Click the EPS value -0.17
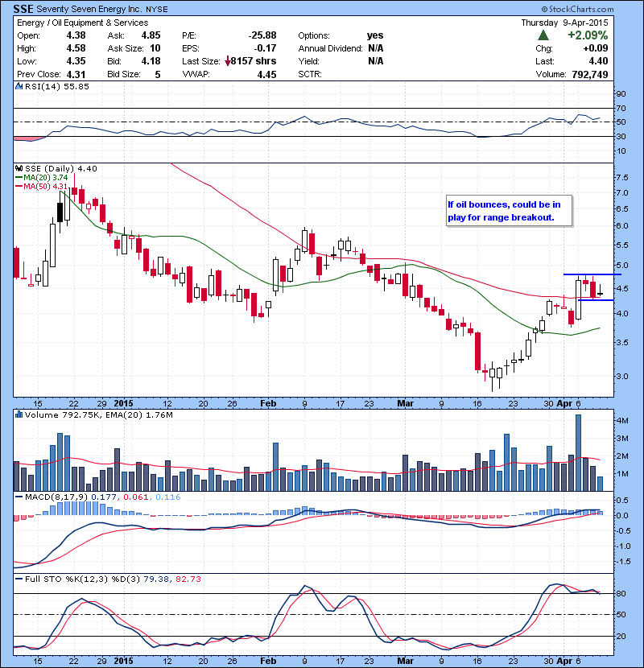 265,48
